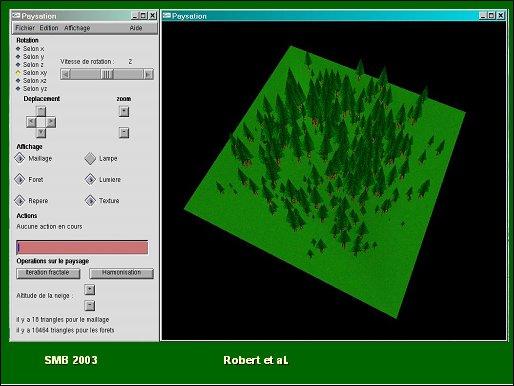Select rotation Selon xy
Viewport: 514px width, 386px height.
tap(32, 73)
